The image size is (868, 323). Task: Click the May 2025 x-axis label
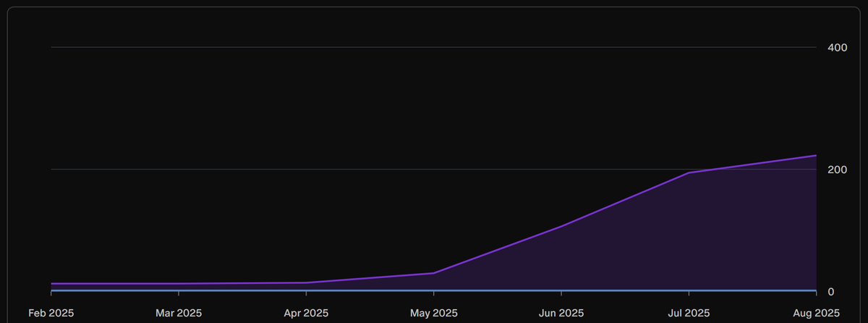point(433,313)
